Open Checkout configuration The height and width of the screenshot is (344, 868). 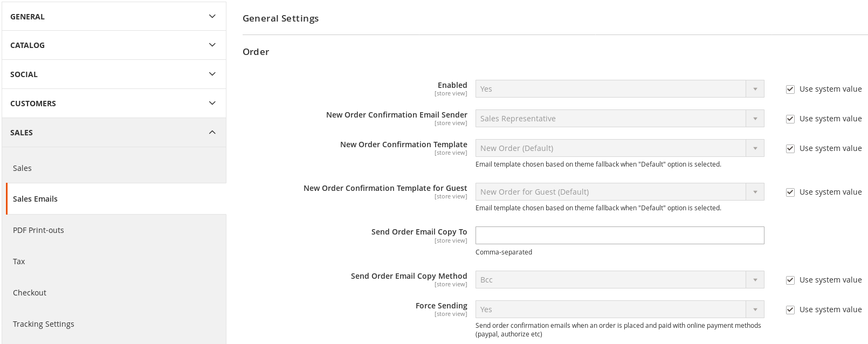click(x=30, y=293)
